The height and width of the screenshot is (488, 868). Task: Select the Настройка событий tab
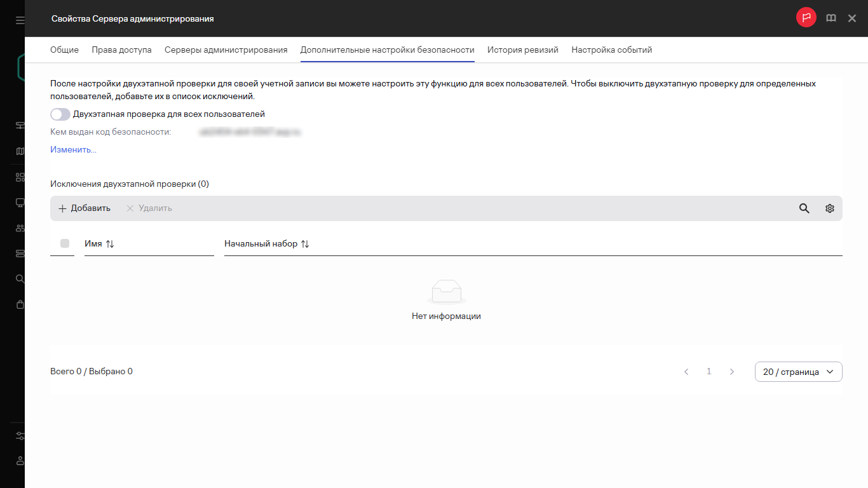[x=611, y=50]
